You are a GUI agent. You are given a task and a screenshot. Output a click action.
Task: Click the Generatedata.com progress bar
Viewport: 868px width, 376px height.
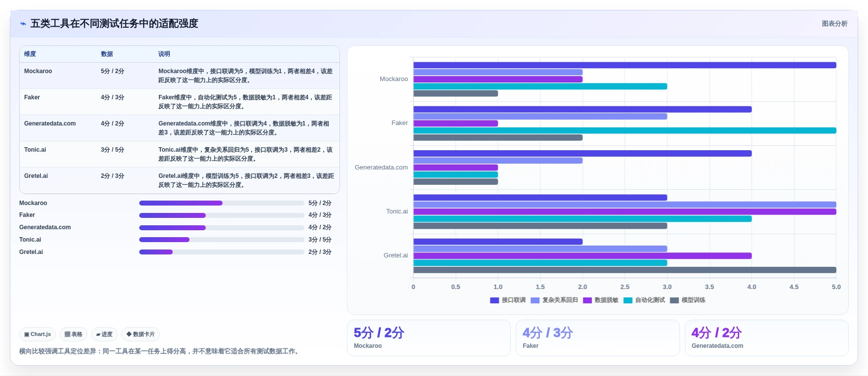pyautogui.click(x=222, y=228)
